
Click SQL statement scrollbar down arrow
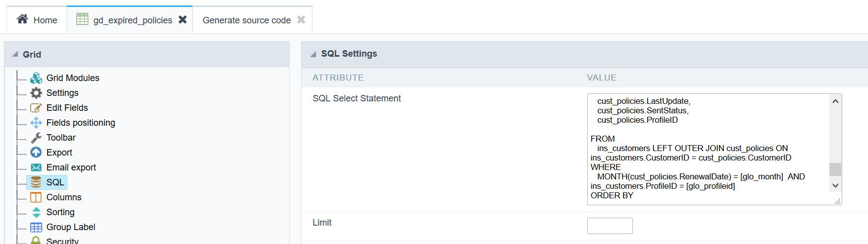(x=835, y=185)
